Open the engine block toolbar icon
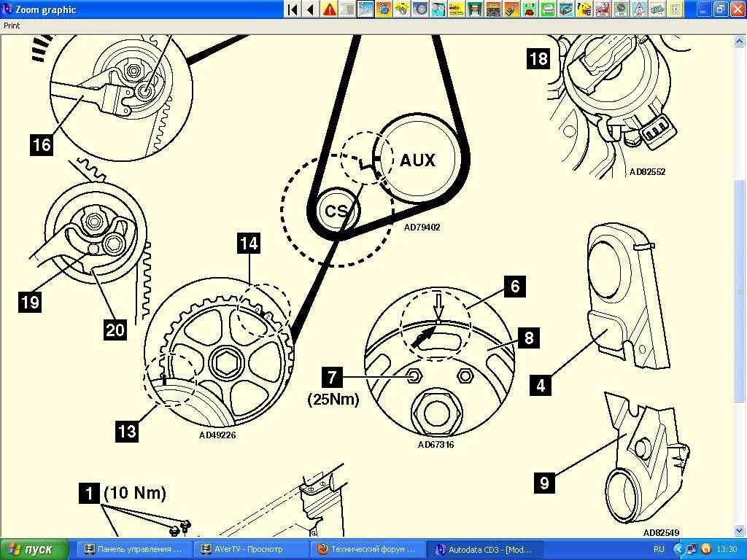 click(x=657, y=9)
